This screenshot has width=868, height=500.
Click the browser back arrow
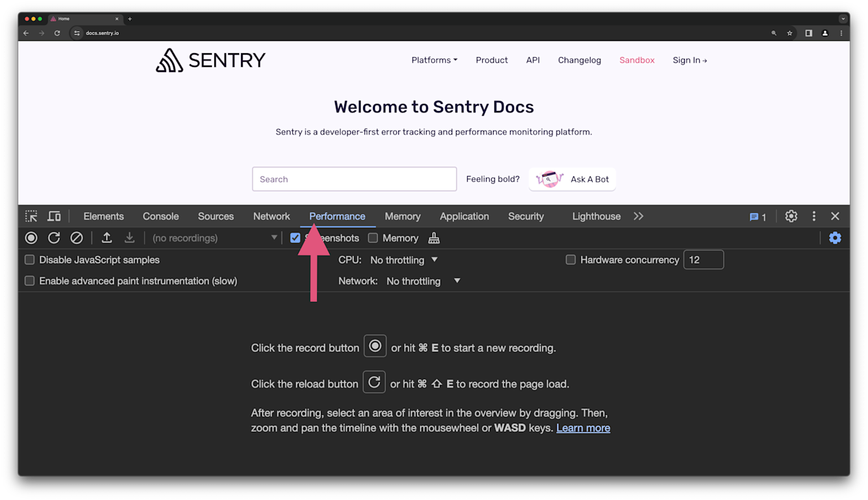26,33
